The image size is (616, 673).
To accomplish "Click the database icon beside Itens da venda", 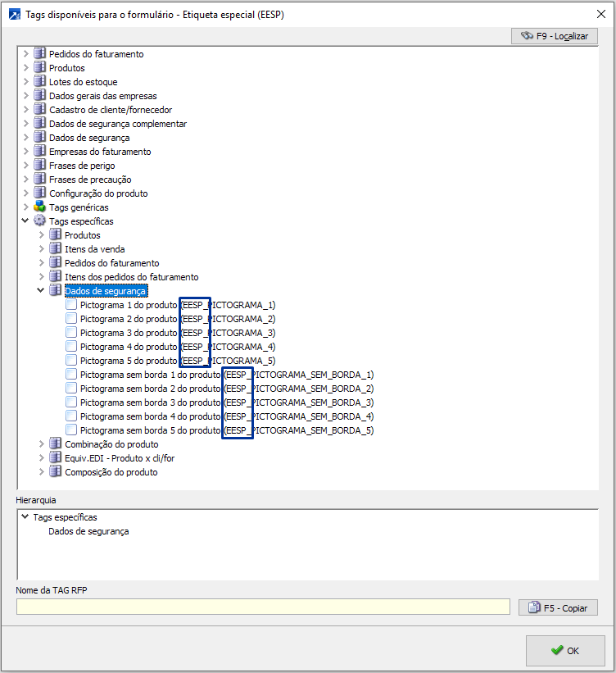I will (x=55, y=249).
